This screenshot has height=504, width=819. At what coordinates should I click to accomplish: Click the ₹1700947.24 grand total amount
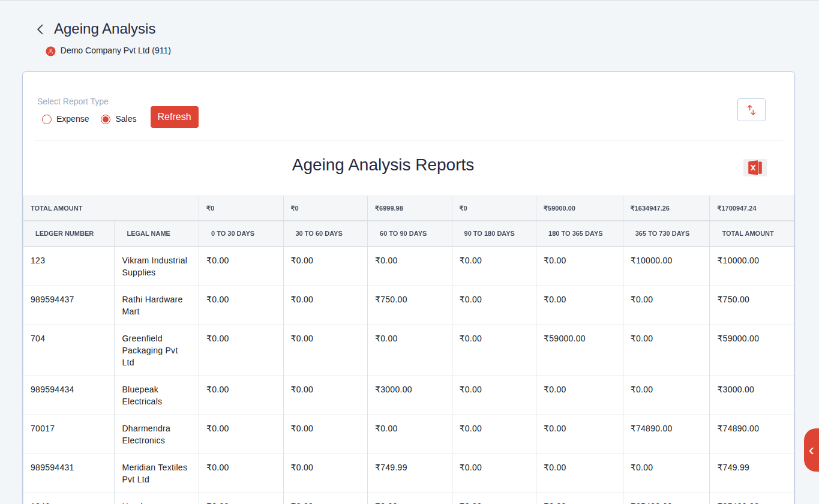click(x=737, y=208)
